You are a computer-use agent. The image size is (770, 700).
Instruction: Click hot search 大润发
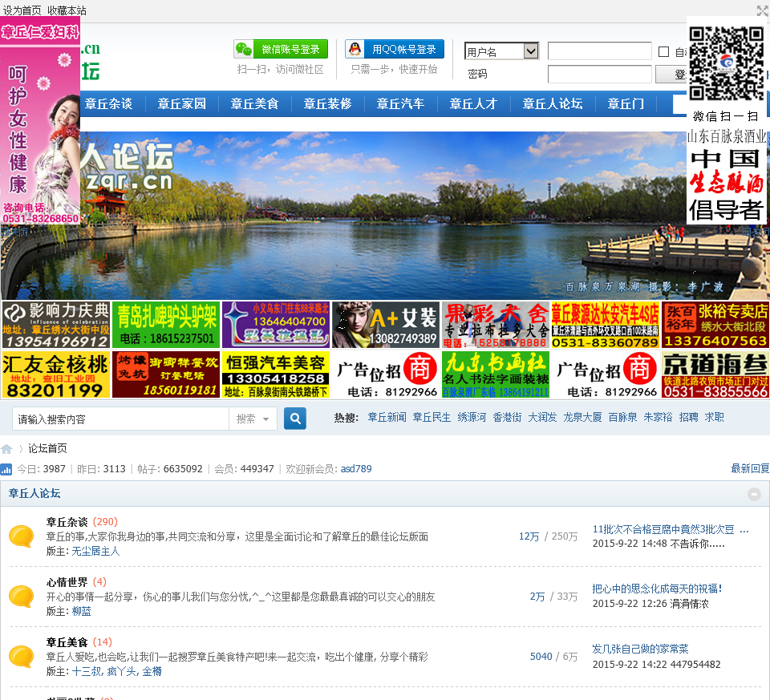[543, 417]
